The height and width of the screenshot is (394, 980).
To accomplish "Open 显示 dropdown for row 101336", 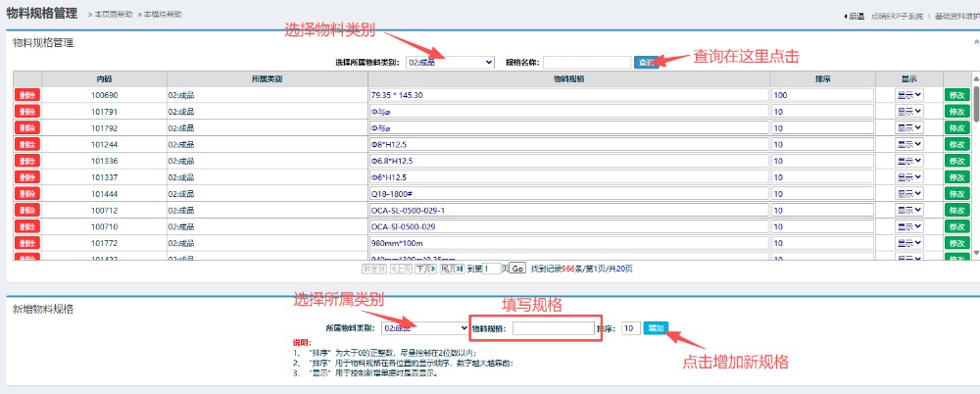I will tap(908, 161).
